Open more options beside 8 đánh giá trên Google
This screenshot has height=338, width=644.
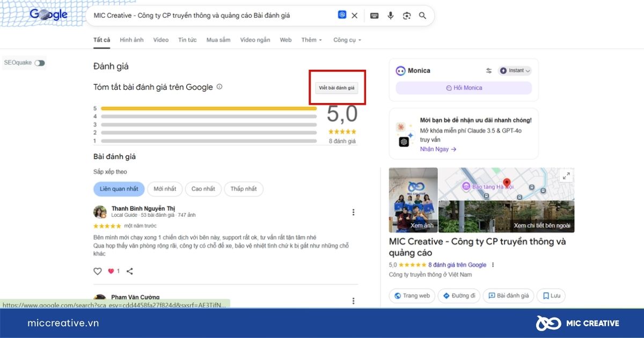point(493,264)
